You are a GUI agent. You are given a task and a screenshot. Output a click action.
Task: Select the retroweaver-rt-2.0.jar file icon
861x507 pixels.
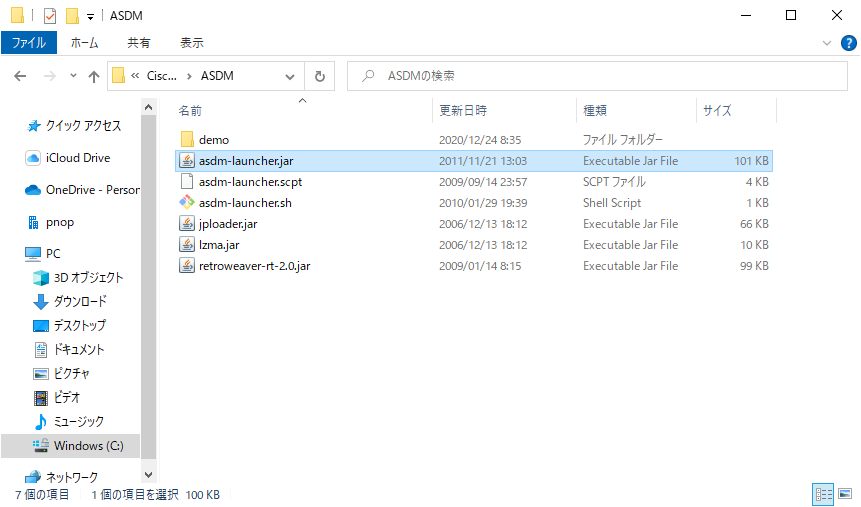[x=187, y=266]
